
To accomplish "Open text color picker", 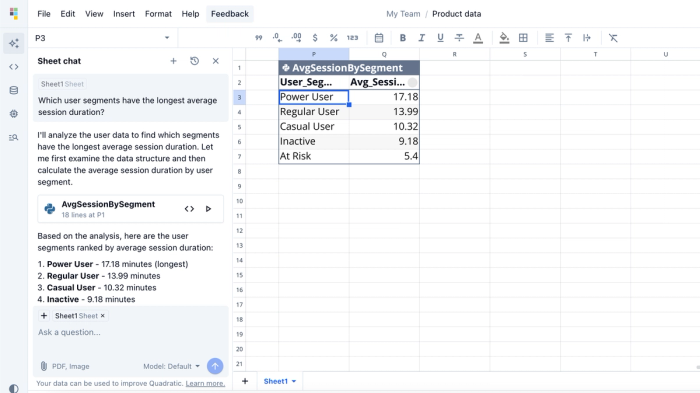I will click(x=478, y=38).
